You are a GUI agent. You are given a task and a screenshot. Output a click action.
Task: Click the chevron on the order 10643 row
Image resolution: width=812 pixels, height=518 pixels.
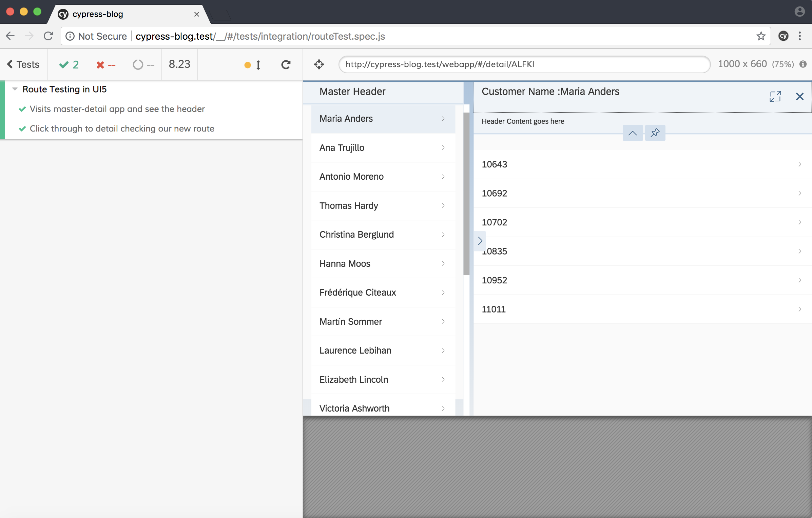pyautogui.click(x=800, y=164)
